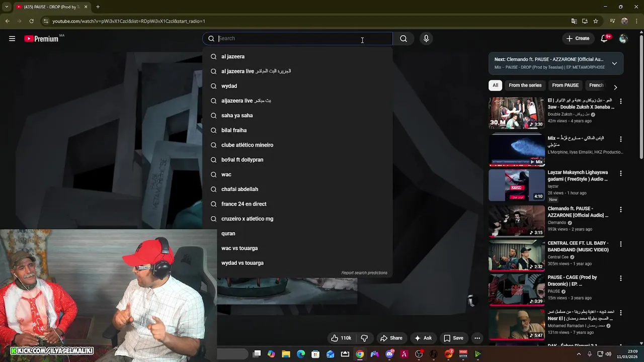The height and width of the screenshot is (362, 644).
Task: Select the All filter chip
Action: (495, 85)
